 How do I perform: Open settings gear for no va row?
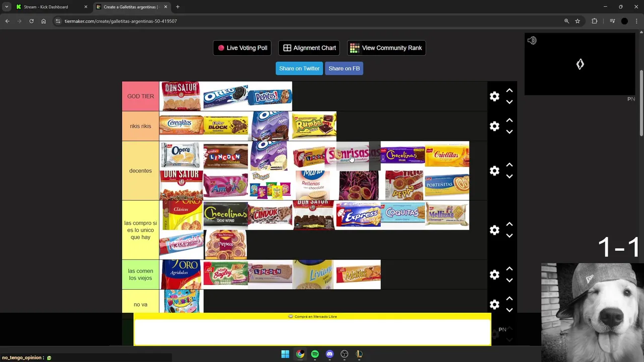tap(495, 305)
